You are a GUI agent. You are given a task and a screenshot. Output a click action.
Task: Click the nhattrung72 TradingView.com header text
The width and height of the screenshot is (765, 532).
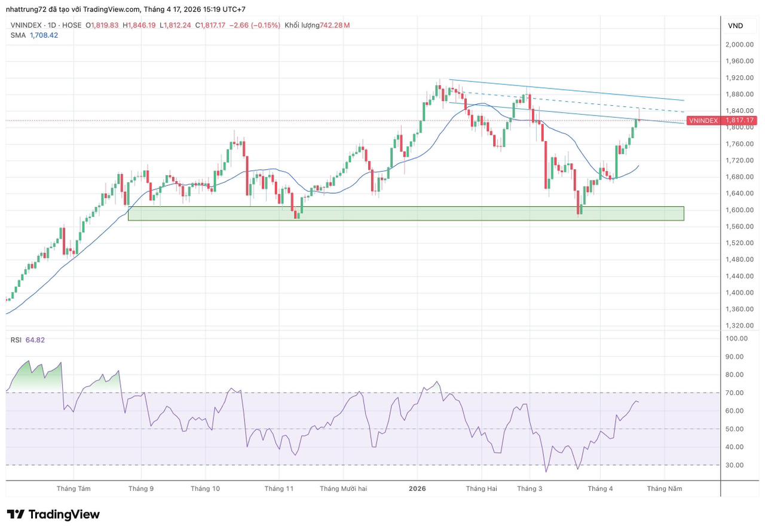coord(126,9)
